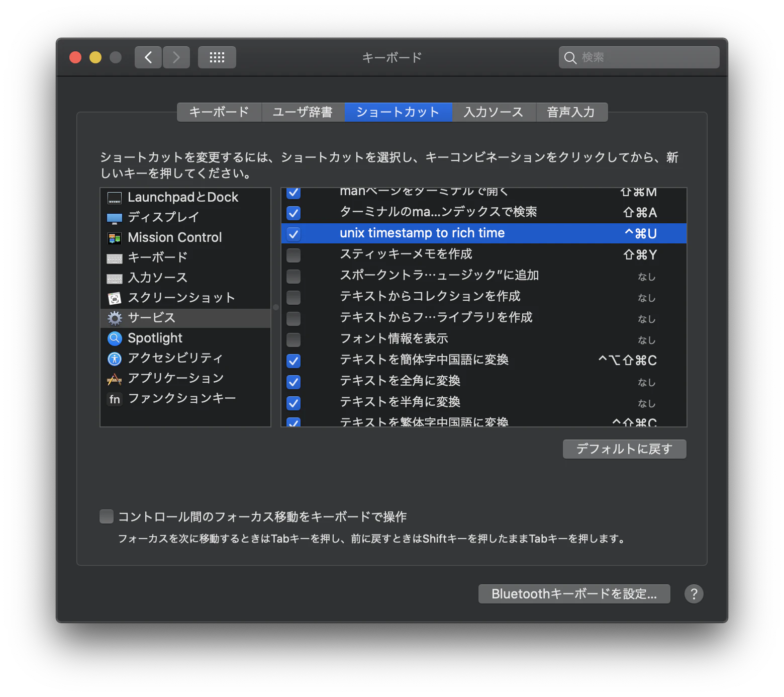The height and width of the screenshot is (697, 784).
Task: Click the ⌃⌘U shortcut key combination
Action: click(x=640, y=233)
